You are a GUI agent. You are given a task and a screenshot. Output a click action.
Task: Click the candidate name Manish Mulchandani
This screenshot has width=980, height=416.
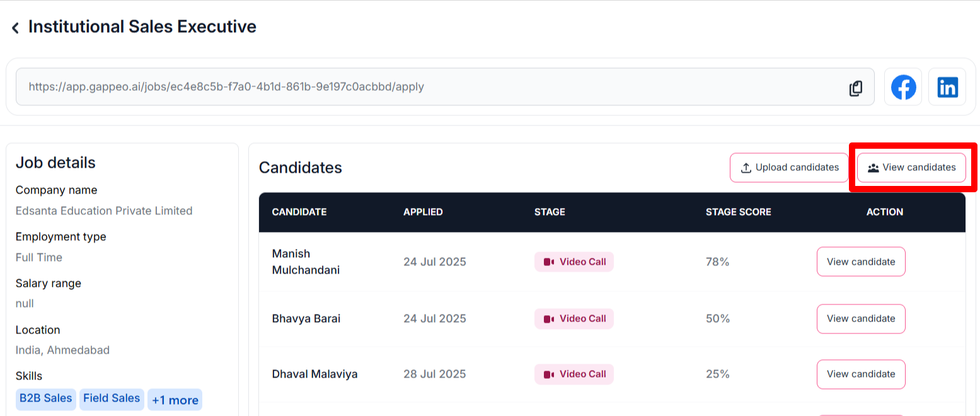point(305,262)
